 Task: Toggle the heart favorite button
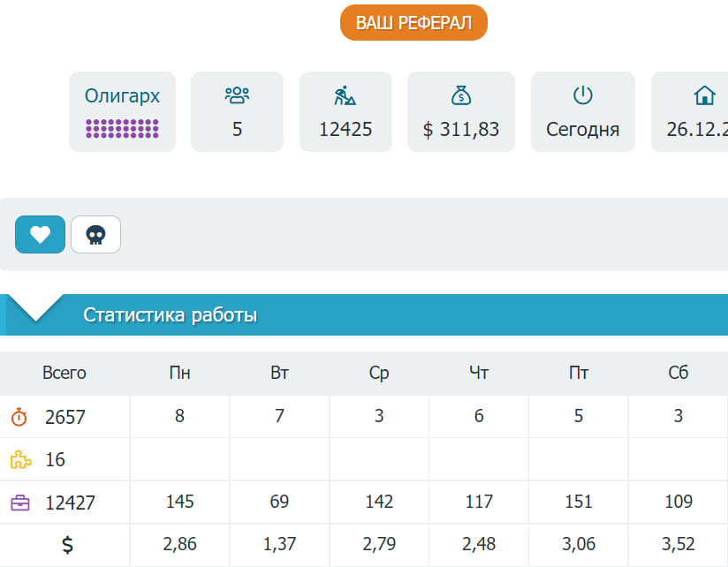click(40, 234)
